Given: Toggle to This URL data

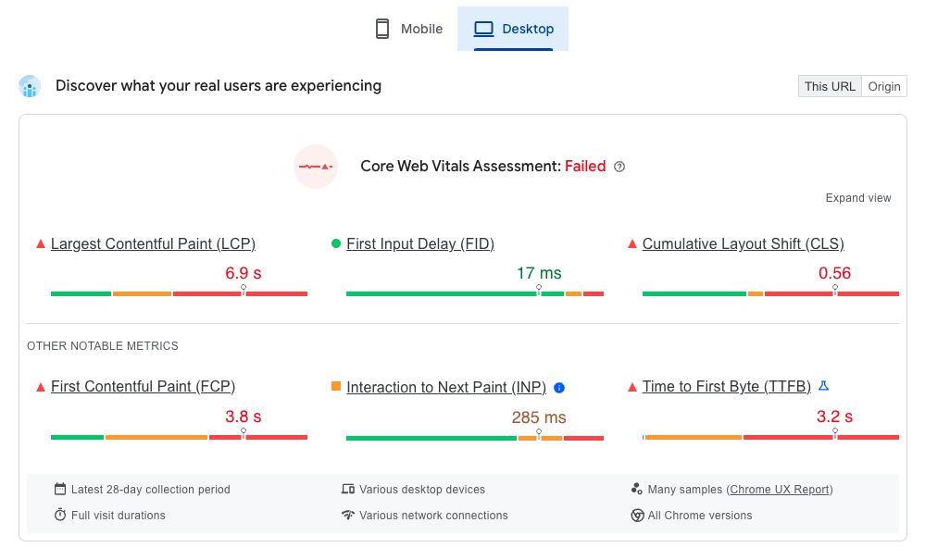Looking at the screenshot, I should [830, 86].
